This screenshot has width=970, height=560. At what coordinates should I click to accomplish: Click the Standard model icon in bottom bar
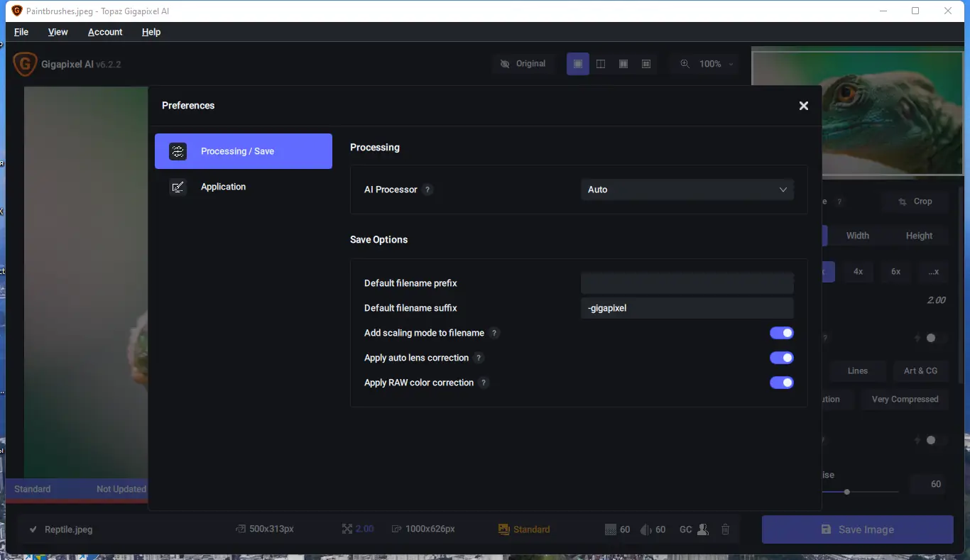(504, 529)
